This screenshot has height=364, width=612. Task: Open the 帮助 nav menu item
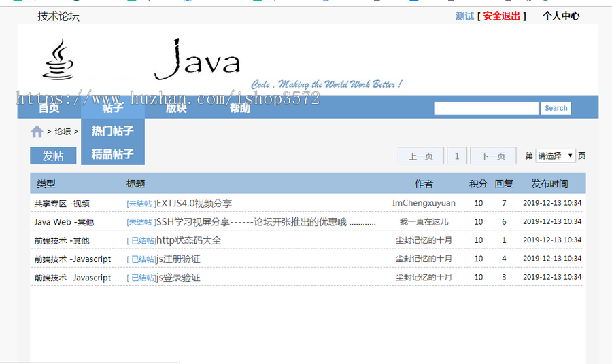tap(240, 107)
